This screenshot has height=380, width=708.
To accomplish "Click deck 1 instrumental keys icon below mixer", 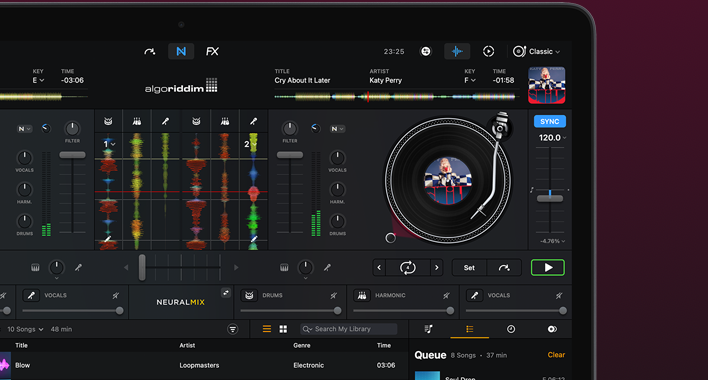I will [x=35, y=268].
